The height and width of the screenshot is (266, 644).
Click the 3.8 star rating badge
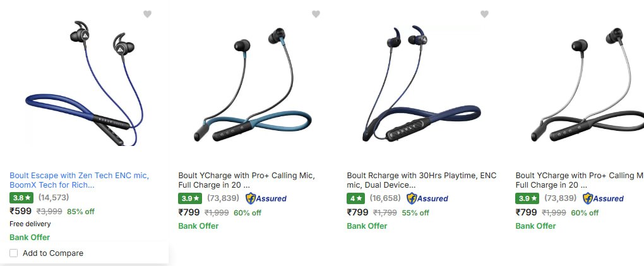point(21,198)
